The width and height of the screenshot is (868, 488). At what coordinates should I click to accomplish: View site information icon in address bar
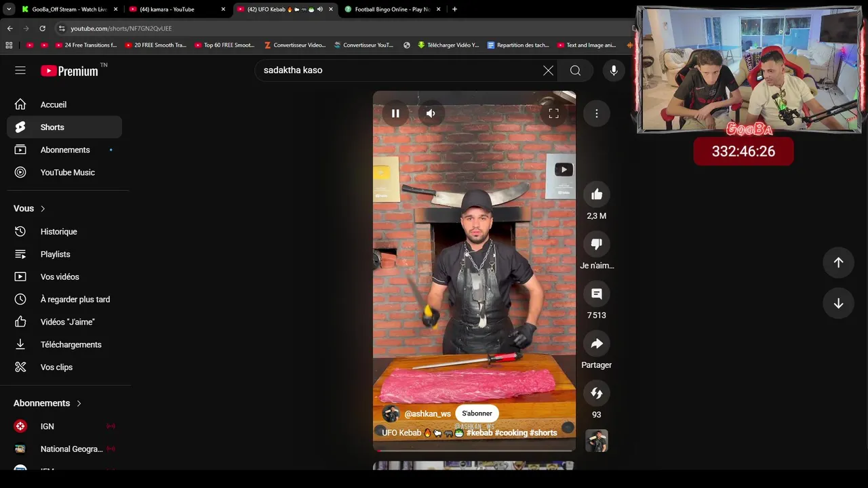[62, 28]
